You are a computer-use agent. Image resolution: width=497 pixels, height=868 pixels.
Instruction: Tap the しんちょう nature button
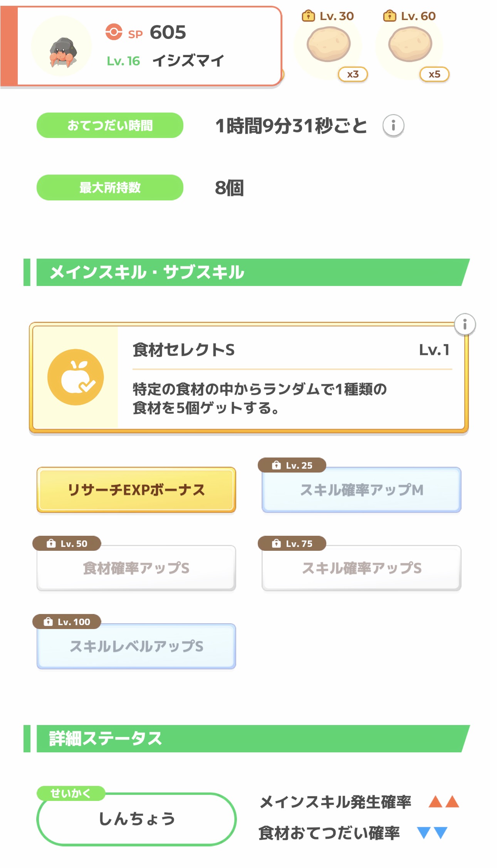coord(136,819)
